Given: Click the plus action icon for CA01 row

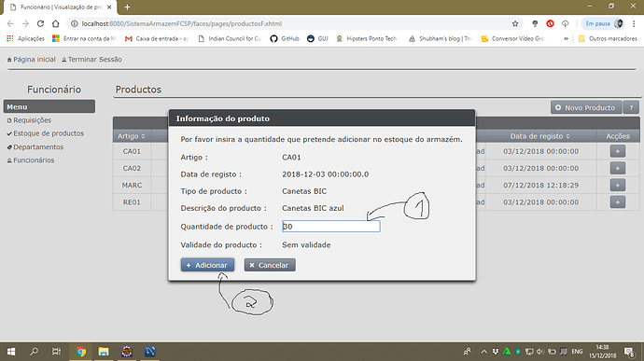Looking at the screenshot, I should 617,151.
